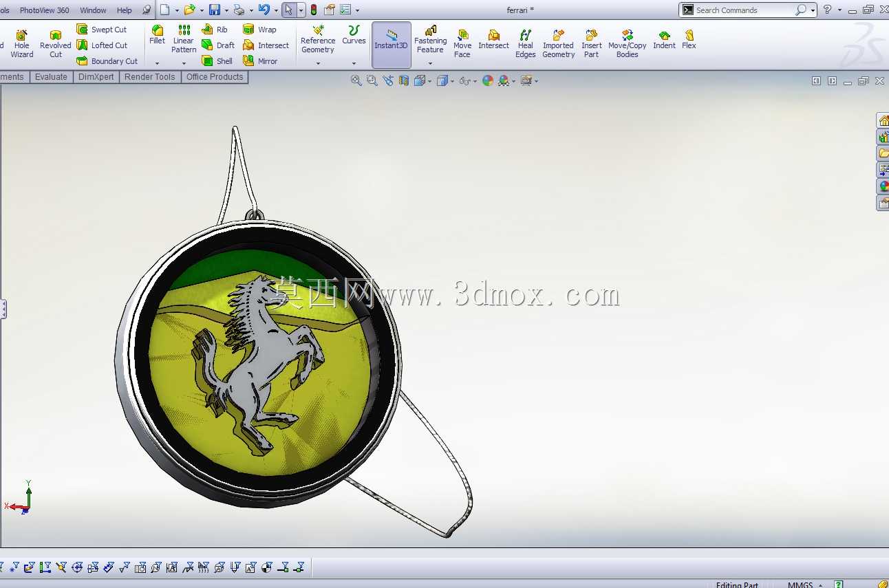
Task: Save the ferrari document
Action: point(215,10)
